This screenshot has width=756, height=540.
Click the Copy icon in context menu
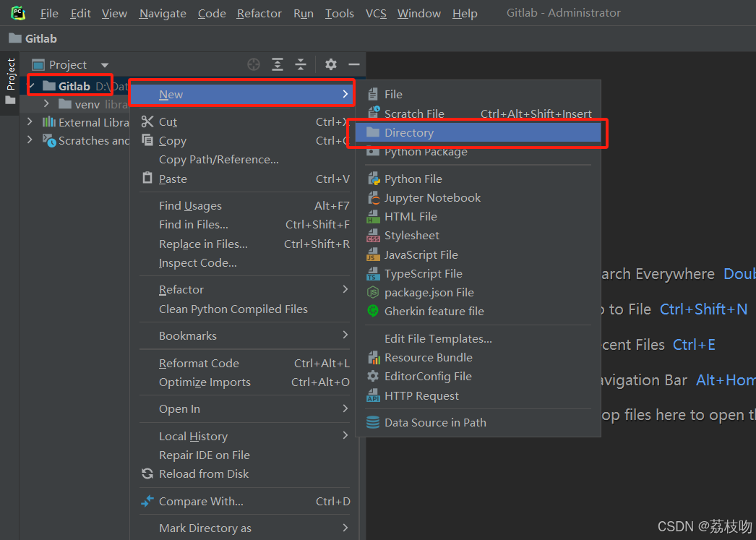147,140
